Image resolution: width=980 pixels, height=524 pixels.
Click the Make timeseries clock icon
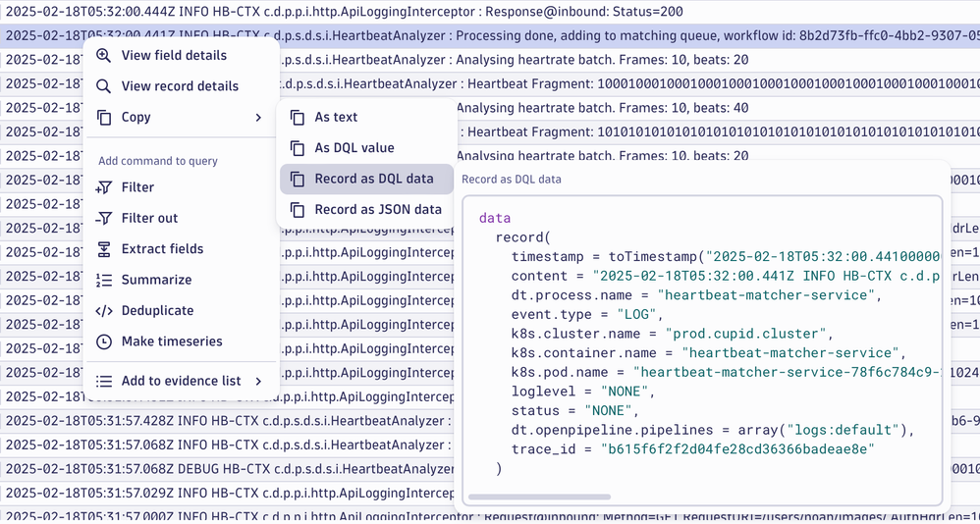coord(104,341)
